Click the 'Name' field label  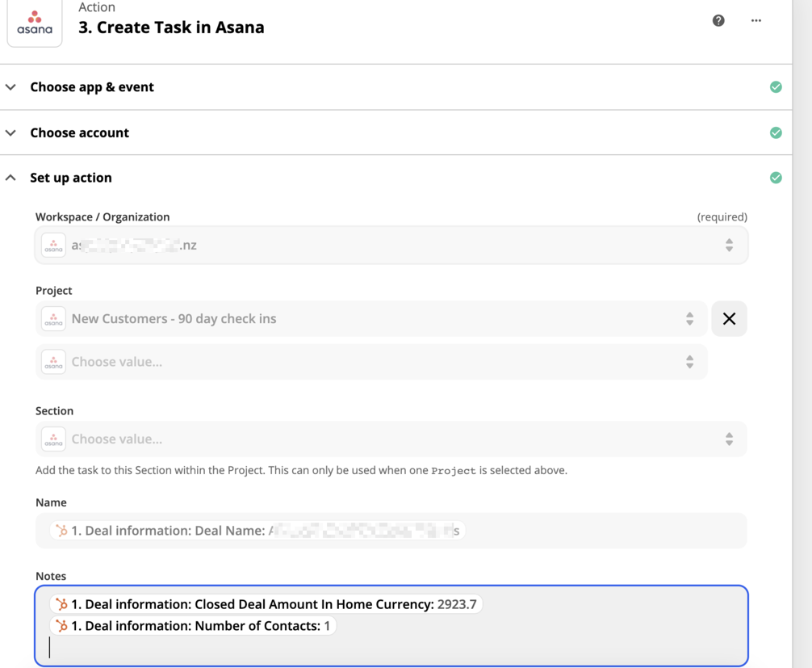pos(51,502)
